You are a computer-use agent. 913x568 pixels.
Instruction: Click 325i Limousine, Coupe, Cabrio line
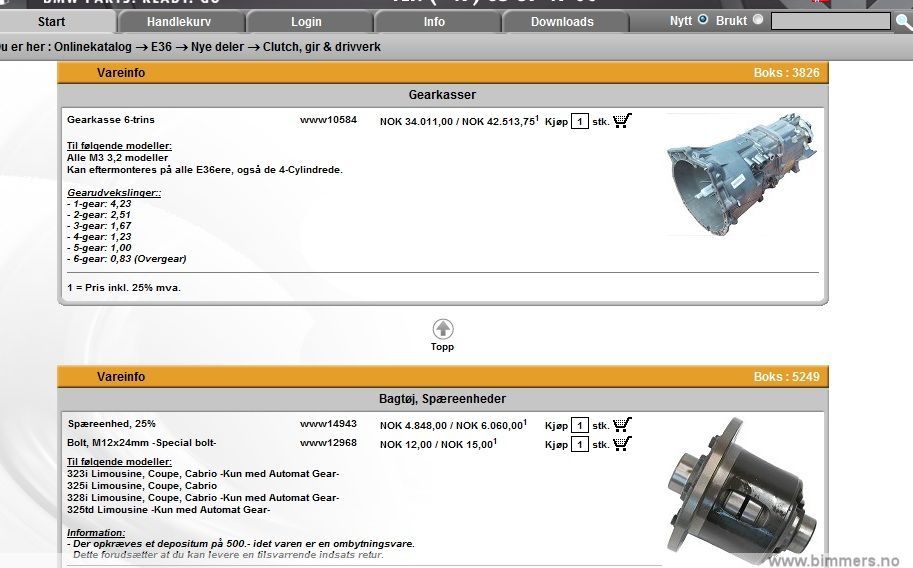pos(142,486)
